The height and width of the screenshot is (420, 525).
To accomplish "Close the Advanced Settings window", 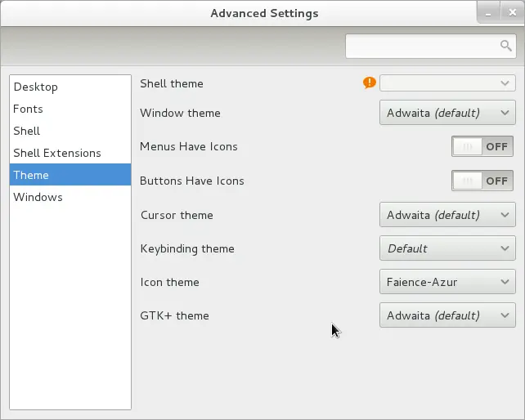I will (x=512, y=13).
